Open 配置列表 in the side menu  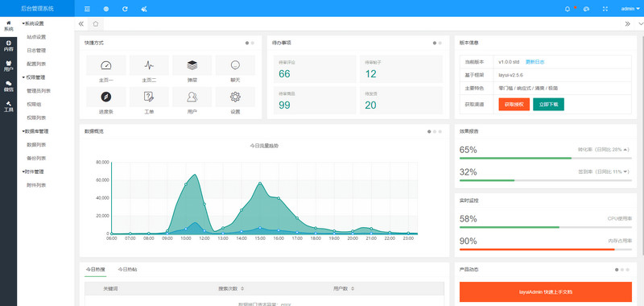coord(36,64)
